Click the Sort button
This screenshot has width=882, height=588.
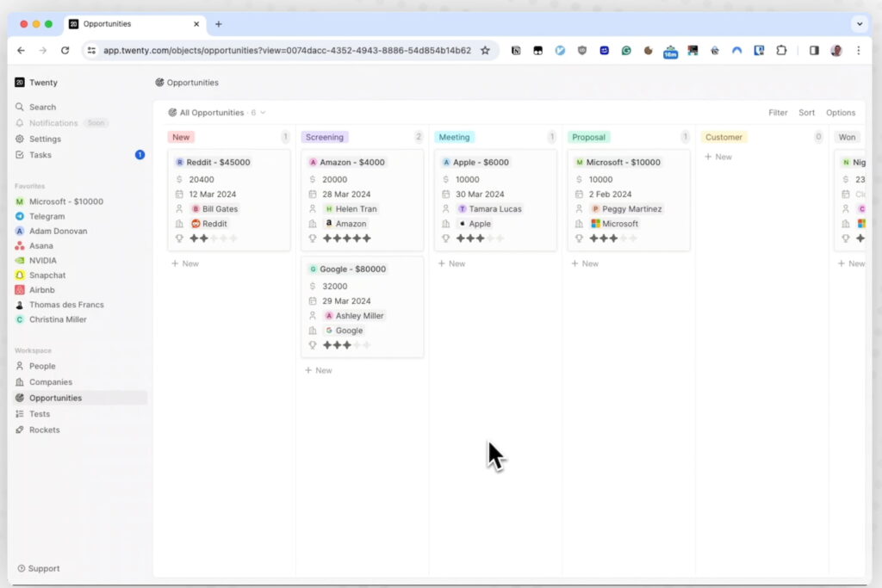coord(806,113)
